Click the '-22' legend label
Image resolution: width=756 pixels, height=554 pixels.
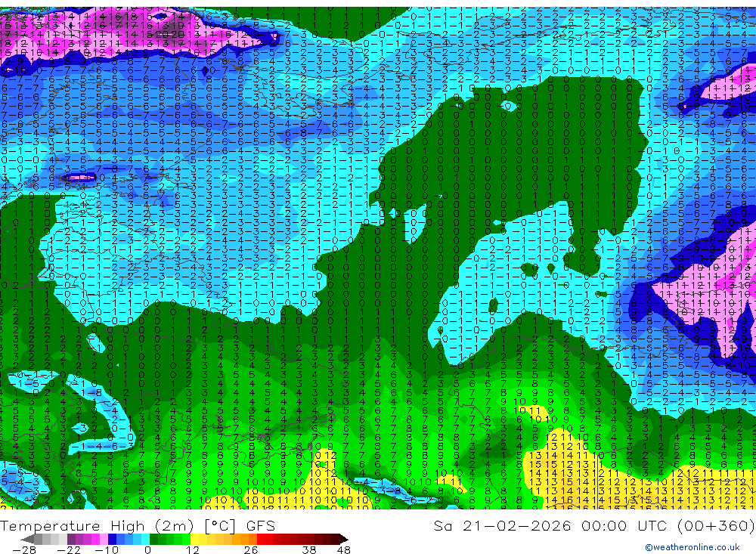click(69, 549)
